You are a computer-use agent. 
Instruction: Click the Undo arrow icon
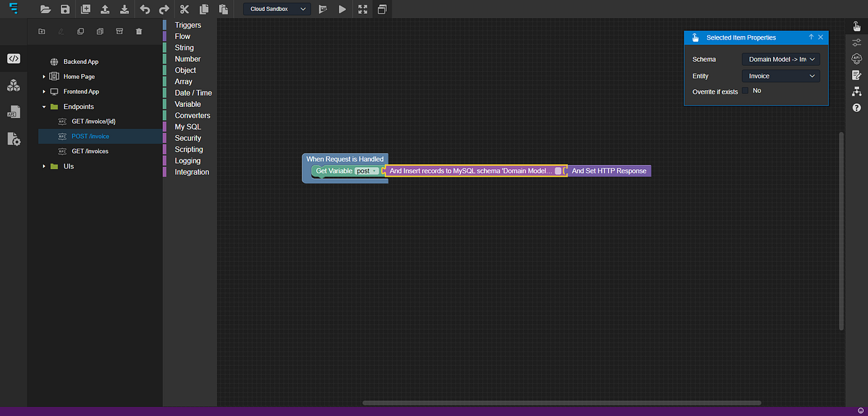(144, 10)
